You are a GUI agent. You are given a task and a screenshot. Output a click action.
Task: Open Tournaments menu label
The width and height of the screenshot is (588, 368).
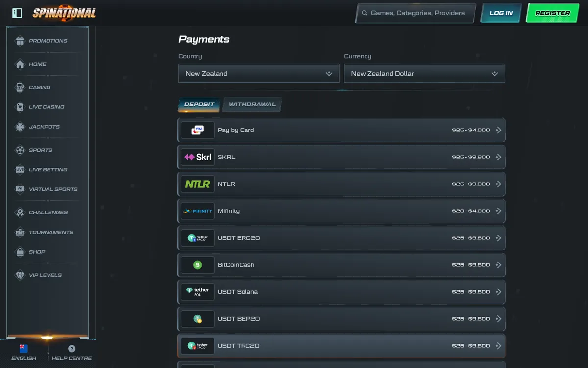(51, 232)
